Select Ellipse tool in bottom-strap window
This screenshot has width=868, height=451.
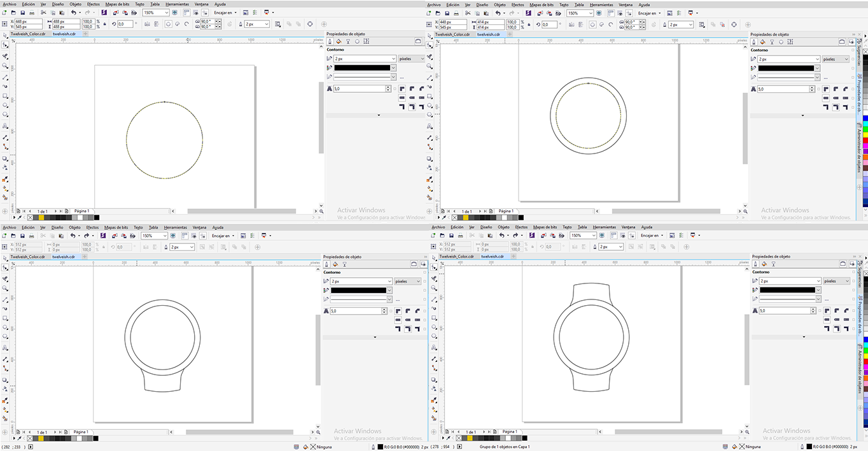(5, 328)
